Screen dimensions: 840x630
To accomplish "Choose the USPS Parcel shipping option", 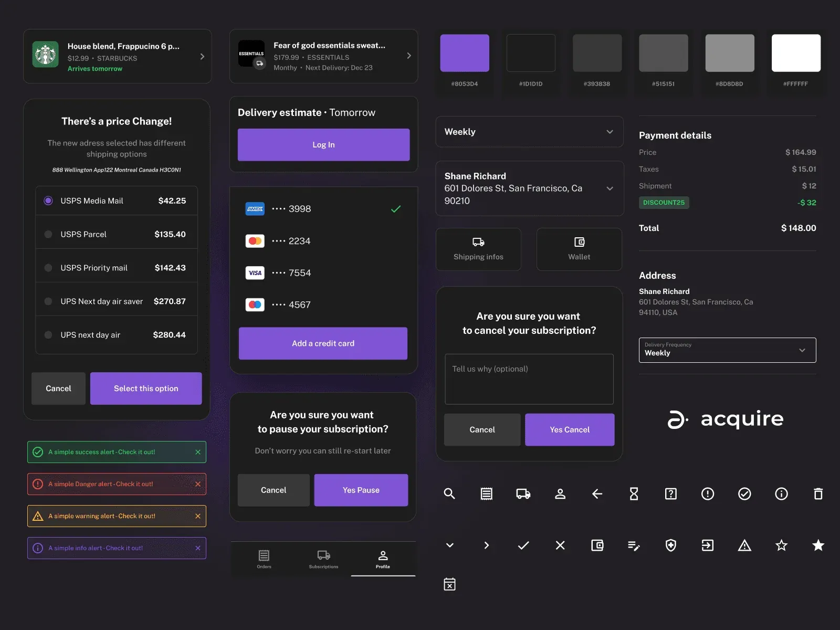I will (117, 234).
